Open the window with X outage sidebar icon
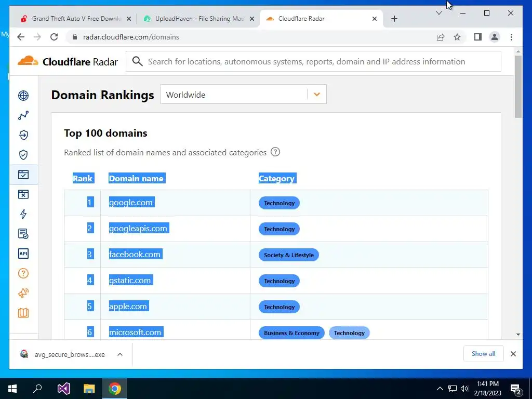The width and height of the screenshot is (532, 399). click(x=23, y=194)
